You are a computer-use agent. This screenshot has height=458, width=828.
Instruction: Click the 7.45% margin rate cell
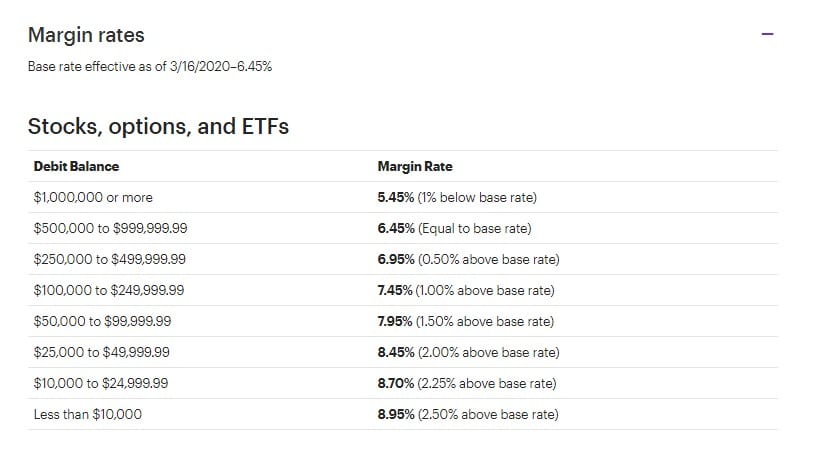465,290
